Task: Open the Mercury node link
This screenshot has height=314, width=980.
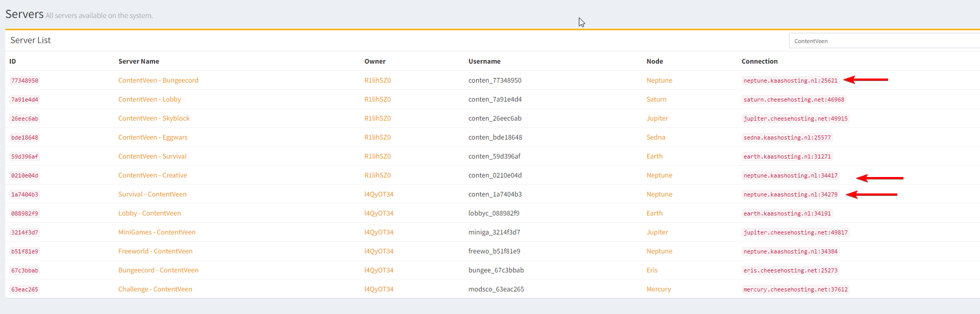Action: tap(658, 289)
